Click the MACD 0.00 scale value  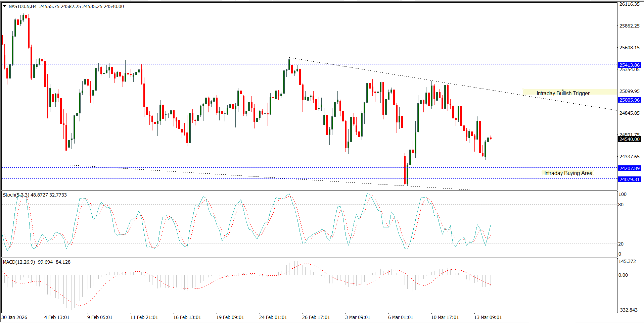tap(623, 275)
